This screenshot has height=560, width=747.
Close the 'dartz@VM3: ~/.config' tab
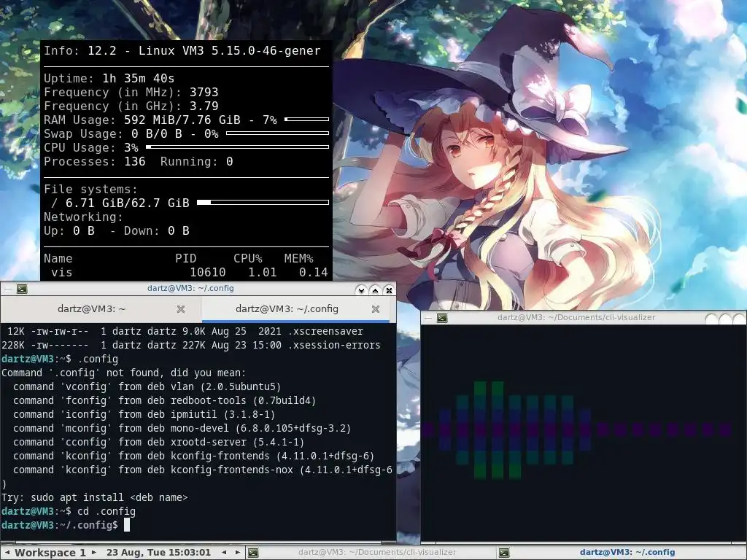pos(376,309)
